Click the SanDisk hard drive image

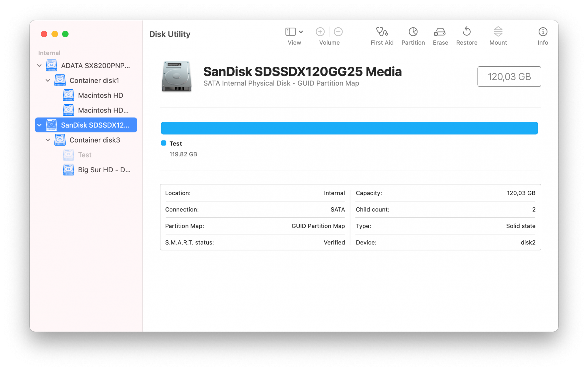(x=176, y=77)
